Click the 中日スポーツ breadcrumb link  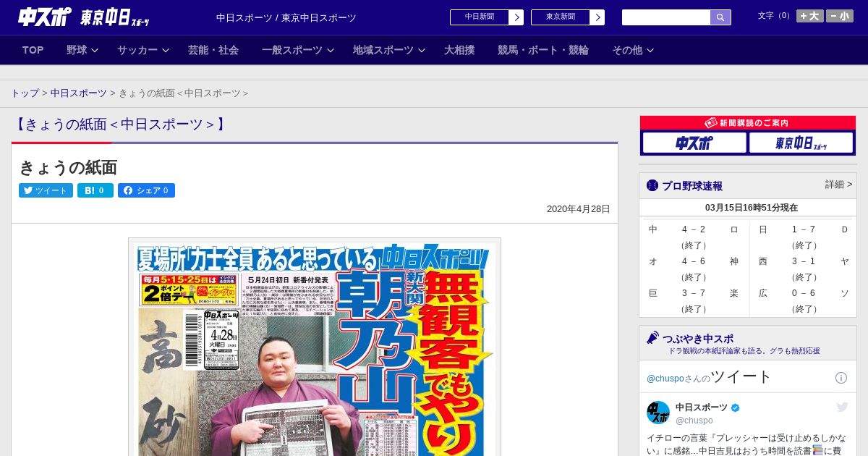pos(79,93)
